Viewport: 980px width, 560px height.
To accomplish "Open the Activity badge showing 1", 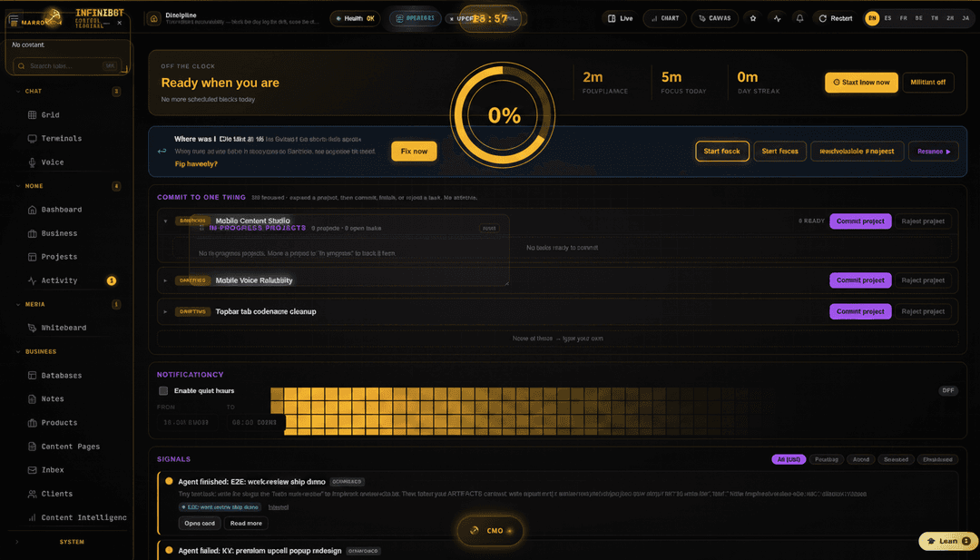I will (x=112, y=280).
